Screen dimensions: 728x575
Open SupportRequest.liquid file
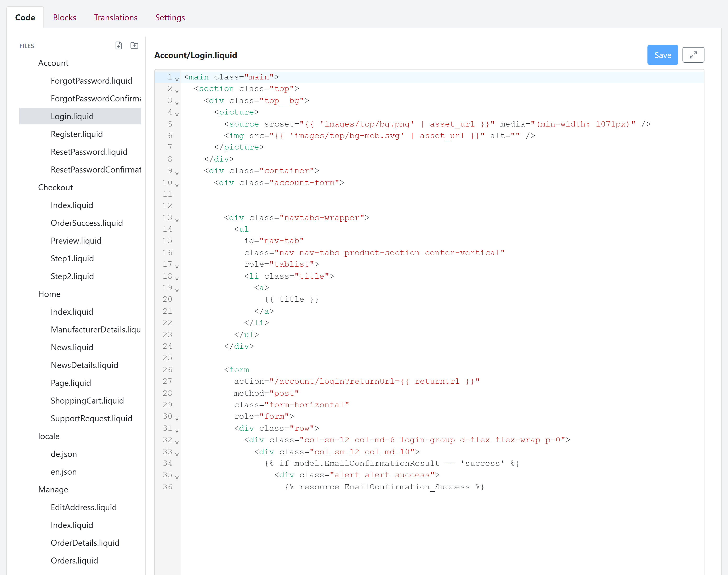tap(91, 418)
